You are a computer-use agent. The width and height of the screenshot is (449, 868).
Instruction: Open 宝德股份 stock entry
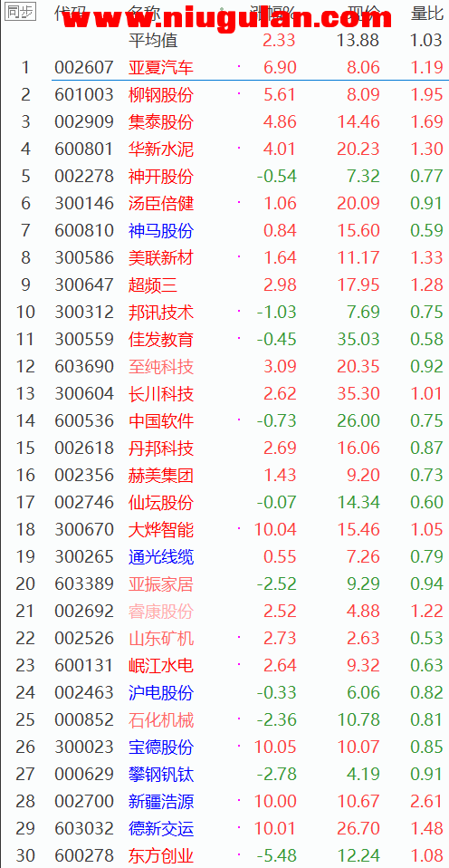click(x=161, y=747)
